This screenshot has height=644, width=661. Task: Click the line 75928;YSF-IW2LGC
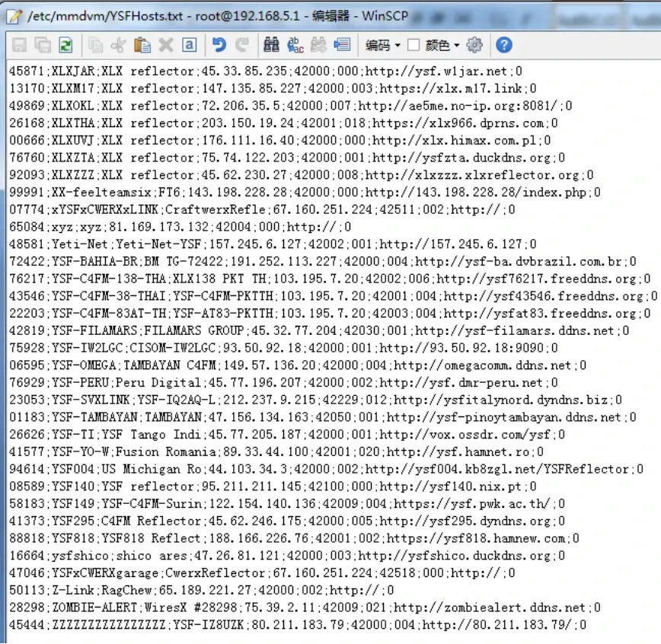click(283, 348)
